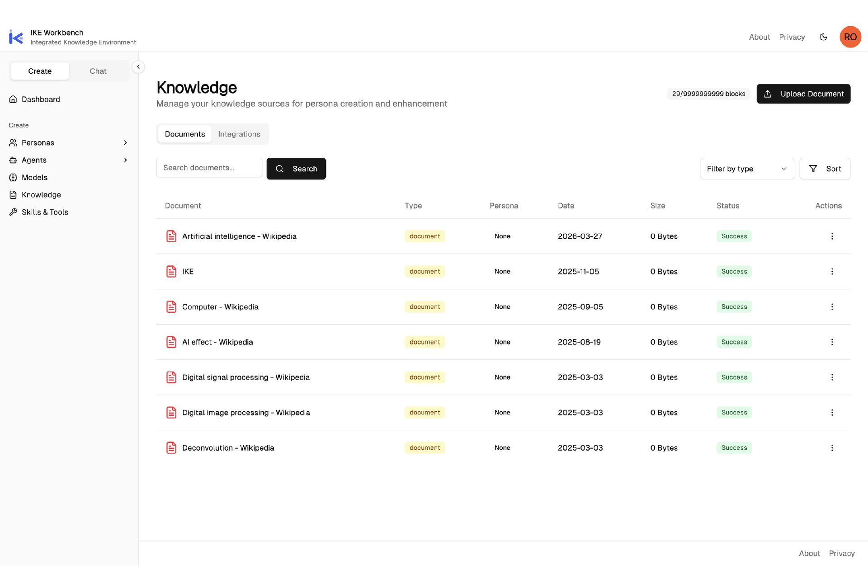This screenshot has height=588, width=868.
Task: Open actions menu for Artificial intelligence document
Action: click(832, 236)
